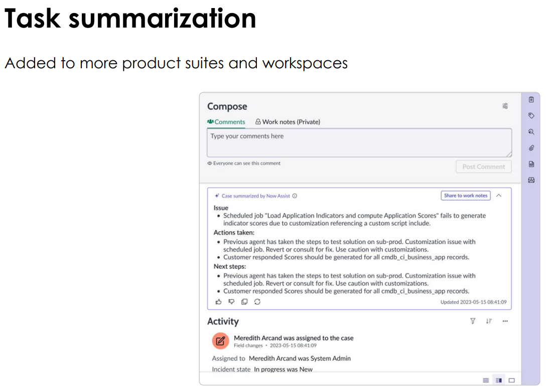Click the email icon in the right sidebar
Image resolution: width=551 pixels, height=392 pixels.
(531, 180)
